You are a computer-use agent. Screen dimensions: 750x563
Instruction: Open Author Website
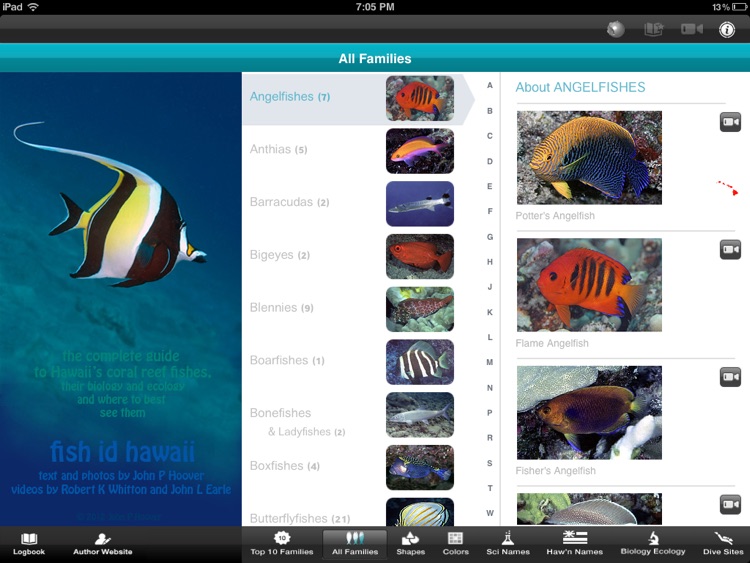(102, 544)
